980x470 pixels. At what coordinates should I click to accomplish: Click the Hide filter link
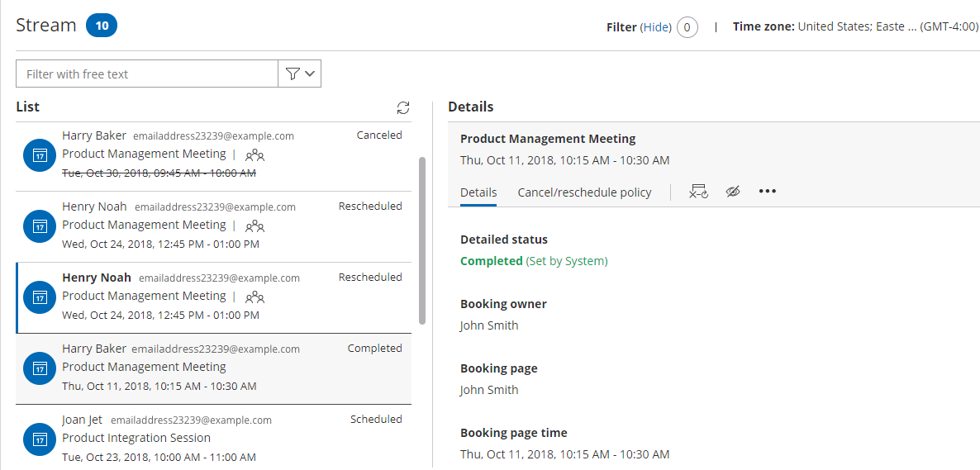point(657,27)
